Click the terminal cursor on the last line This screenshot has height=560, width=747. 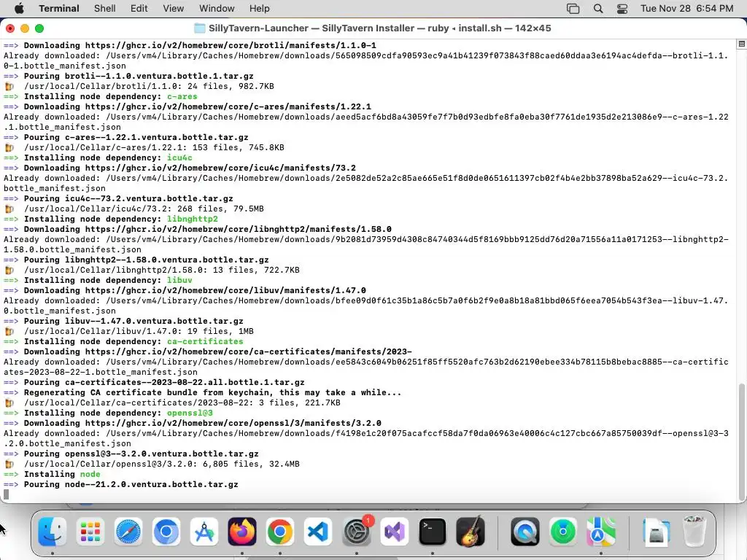[6, 495]
